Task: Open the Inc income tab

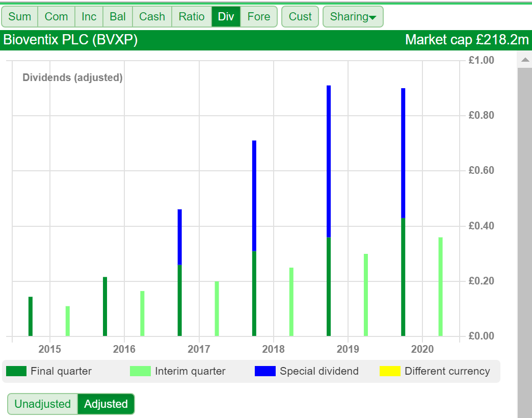Action: [x=89, y=17]
